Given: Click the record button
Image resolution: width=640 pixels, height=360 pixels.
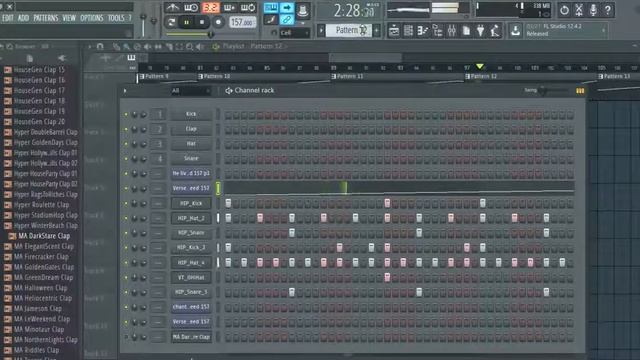Looking at the screenshot, I should [x=218, y=22].
